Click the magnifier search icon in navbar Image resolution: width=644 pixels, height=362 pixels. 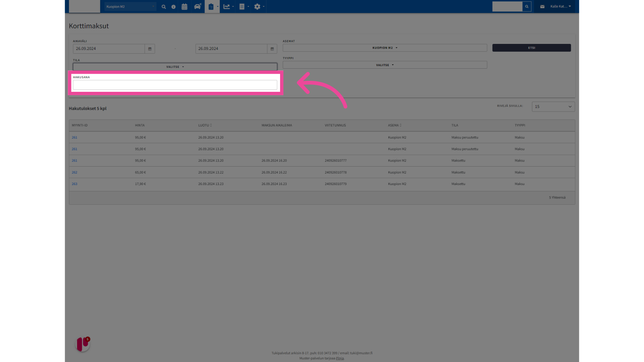pos(164,7)
